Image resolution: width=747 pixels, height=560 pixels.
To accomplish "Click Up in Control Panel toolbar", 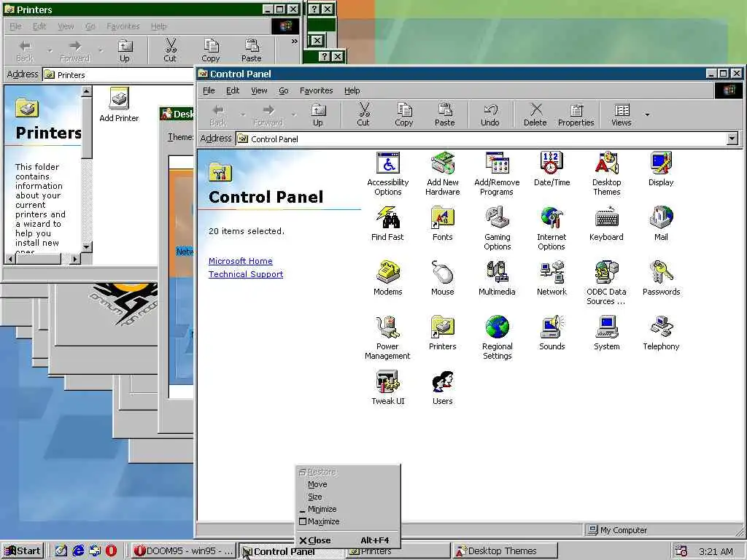I will click(x=318, y=114).
